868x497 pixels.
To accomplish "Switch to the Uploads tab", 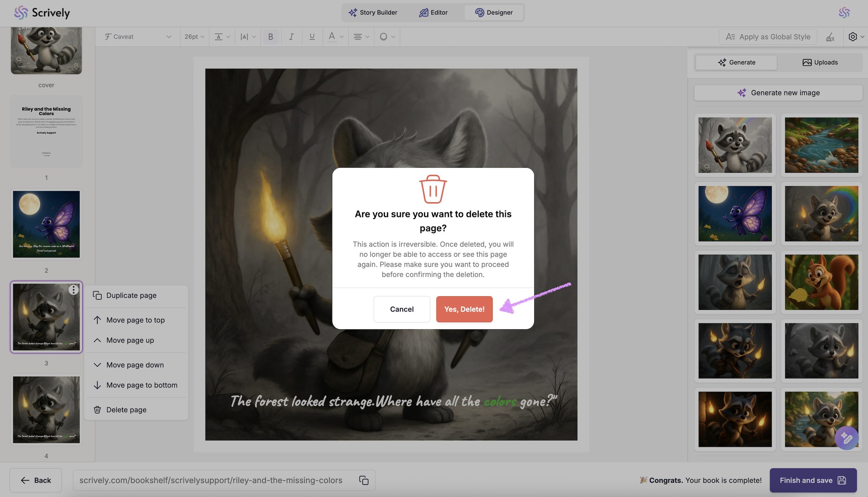I will [x=820, y=62].
